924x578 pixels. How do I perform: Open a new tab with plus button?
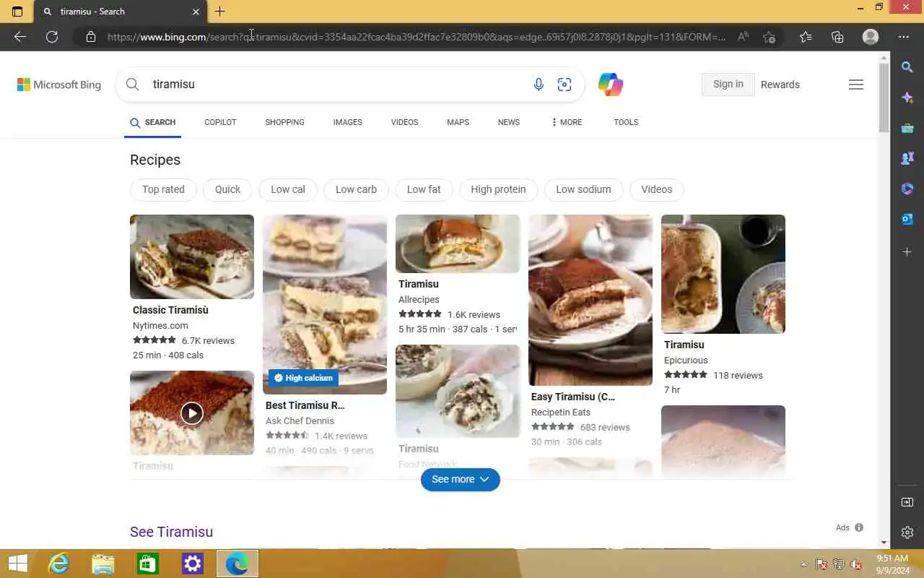pyautogui.click(x=220, y=12)
